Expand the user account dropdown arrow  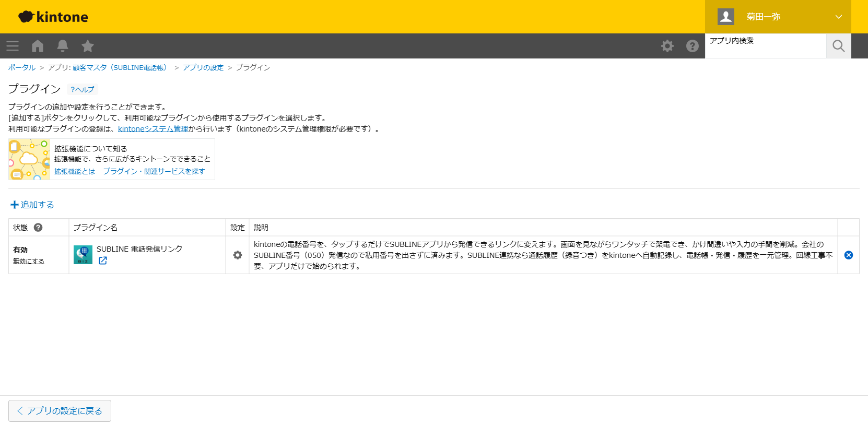coord(839,17)
